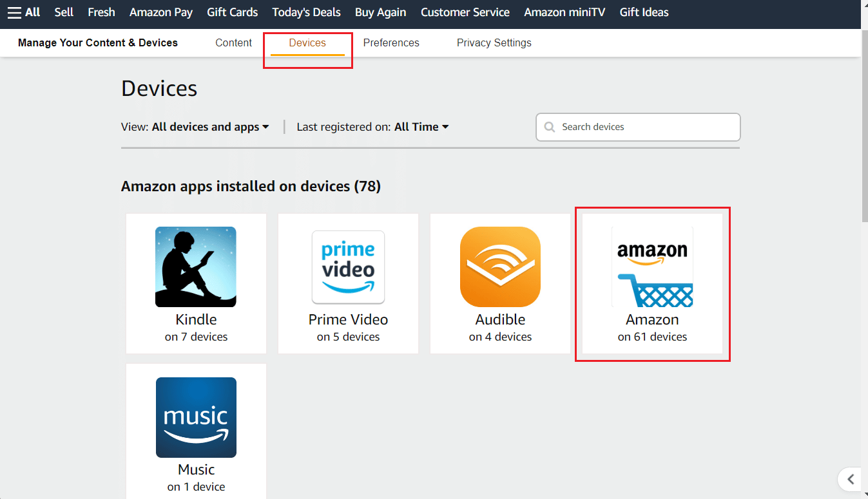Click the Manage Your Content & Devices heading
The image size is (868, 499).
coord(97,42)
